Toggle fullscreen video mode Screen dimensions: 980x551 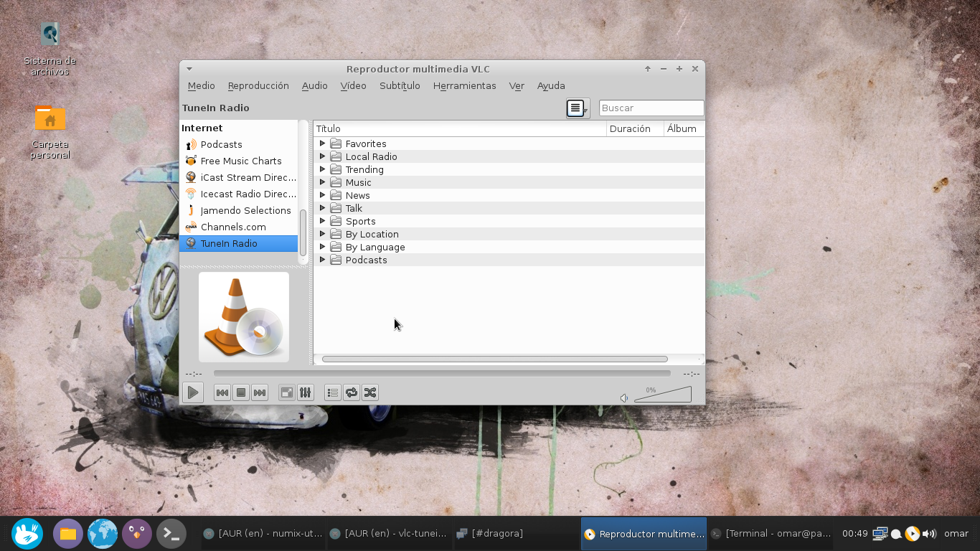tap(286, 392)
